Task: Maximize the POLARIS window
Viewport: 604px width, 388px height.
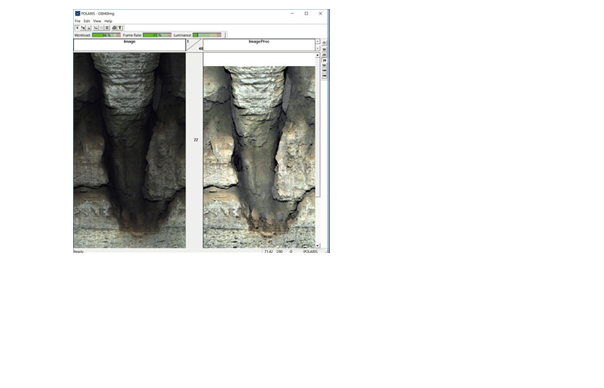Action: pyautogui.click(x=306, y=13)
